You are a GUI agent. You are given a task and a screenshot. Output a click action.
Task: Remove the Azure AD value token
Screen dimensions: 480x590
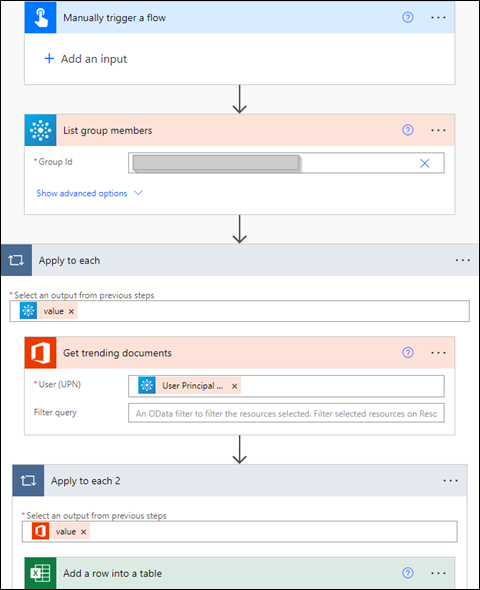pos(71,312)
